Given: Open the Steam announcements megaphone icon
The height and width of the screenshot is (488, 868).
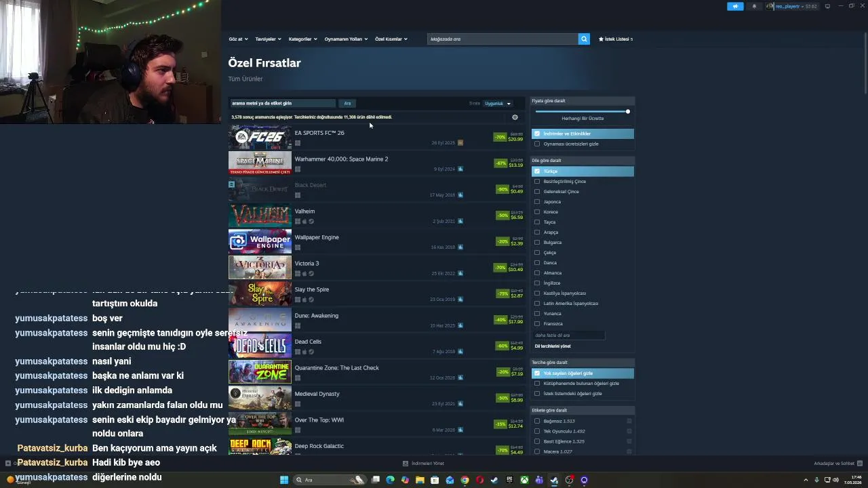Looking at the screenshot, I should (x=735, y=6).
